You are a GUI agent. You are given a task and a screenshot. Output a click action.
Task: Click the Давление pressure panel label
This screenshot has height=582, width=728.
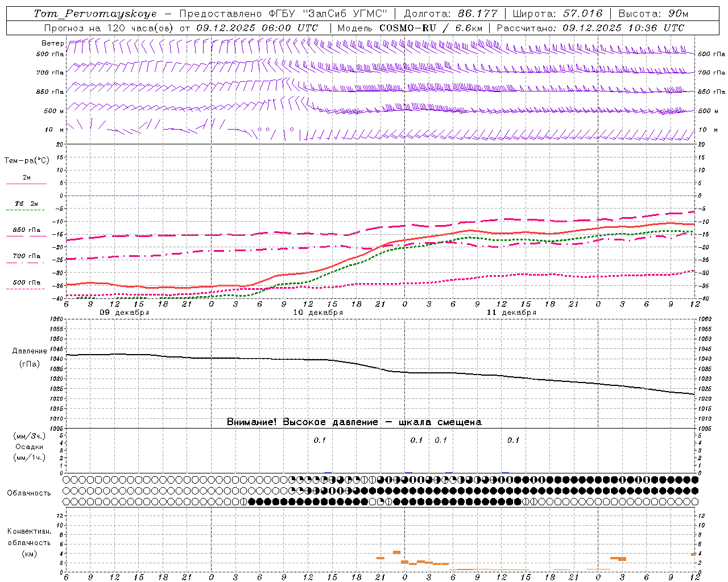(x=30, y=351)
